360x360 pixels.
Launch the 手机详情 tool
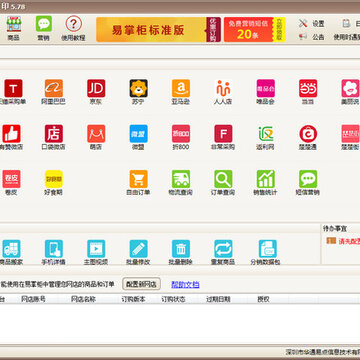click(54, 249)
